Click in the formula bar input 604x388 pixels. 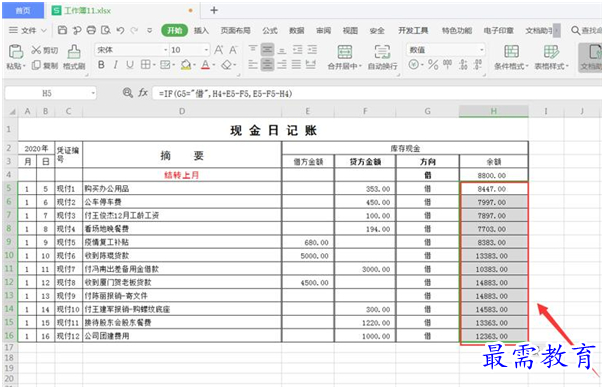pos(378,93)
